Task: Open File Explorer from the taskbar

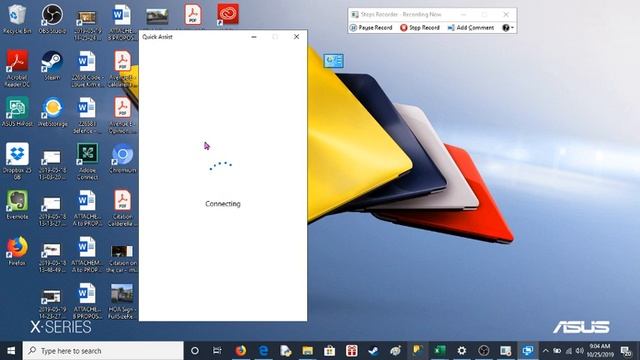Action: click(x=307, y=351)
